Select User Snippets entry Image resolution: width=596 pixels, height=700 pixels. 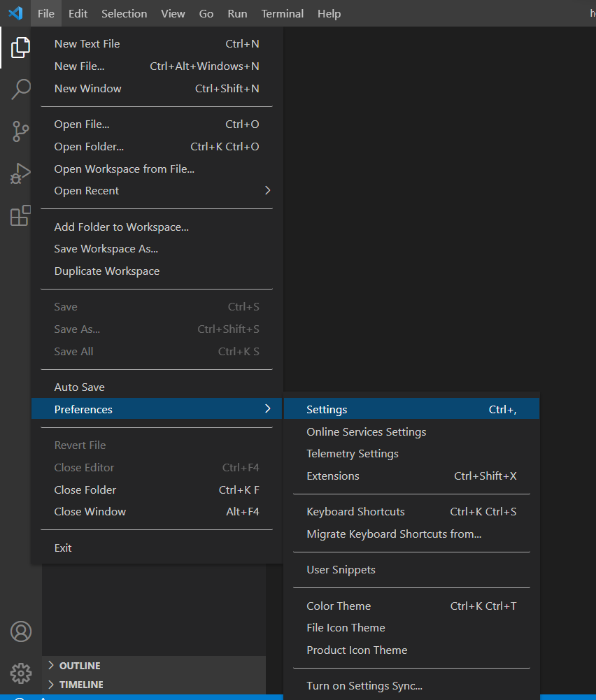pos(341,570)
